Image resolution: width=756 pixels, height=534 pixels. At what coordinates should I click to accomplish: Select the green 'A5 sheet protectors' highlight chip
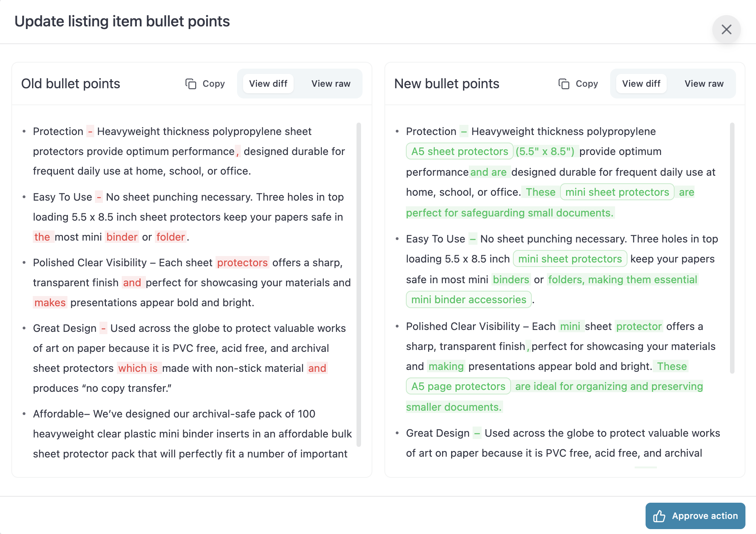[459, 151]
